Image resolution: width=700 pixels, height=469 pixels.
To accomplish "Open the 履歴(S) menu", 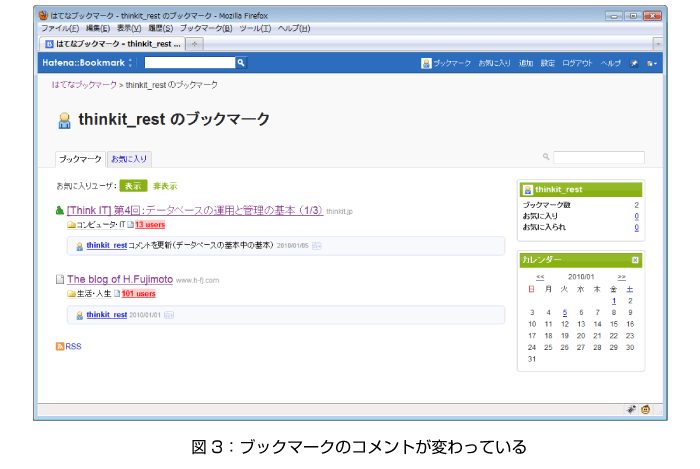I will coord(160,29).
